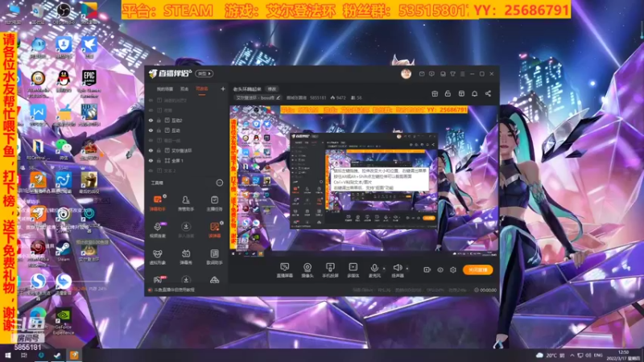This screenshot has width=644, height=362.
Task: Add a 多媒体 media source
Action: pyautogui.click(x=353, y=270)
